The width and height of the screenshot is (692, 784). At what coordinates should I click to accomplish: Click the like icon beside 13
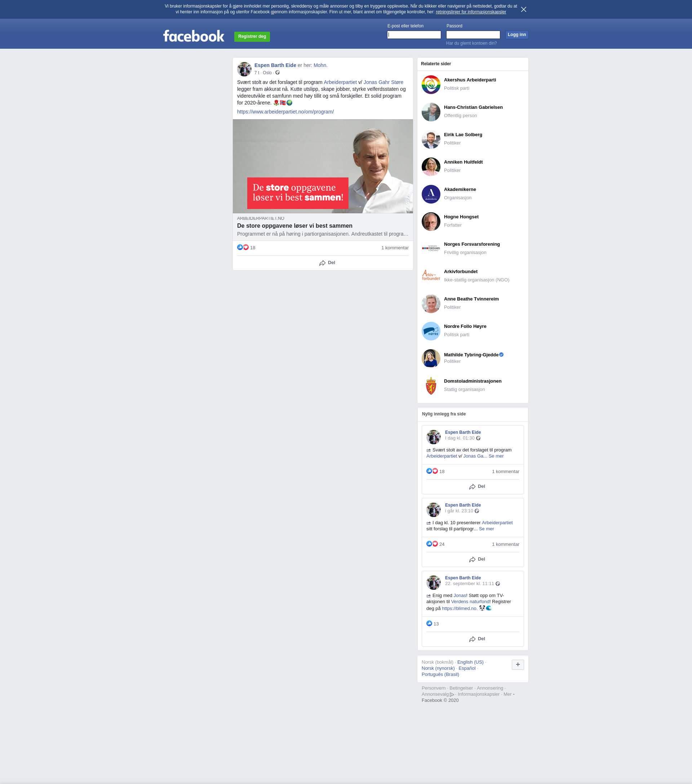[429, 624]
